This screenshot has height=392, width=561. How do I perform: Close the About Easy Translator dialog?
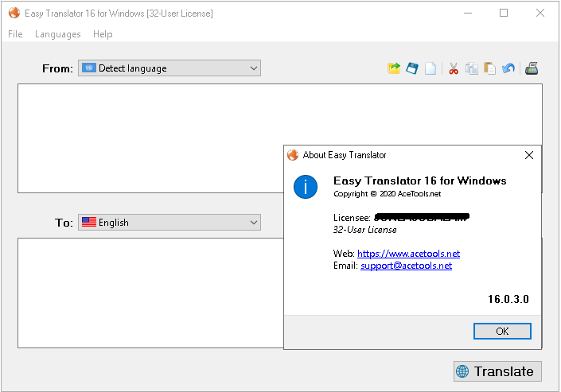tap(529, 155)
